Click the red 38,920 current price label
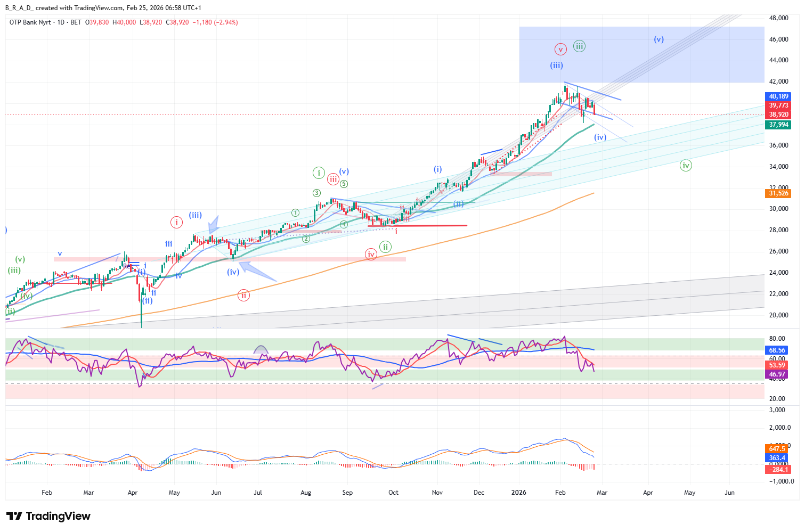The image size is (805, 532). point(778,114)
